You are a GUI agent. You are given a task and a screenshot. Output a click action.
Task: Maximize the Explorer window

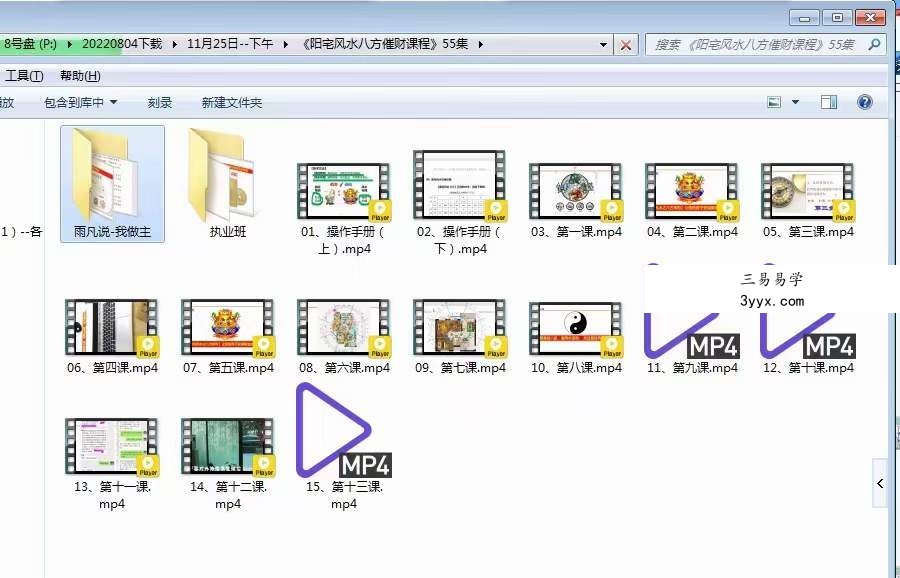click(837, 18)
